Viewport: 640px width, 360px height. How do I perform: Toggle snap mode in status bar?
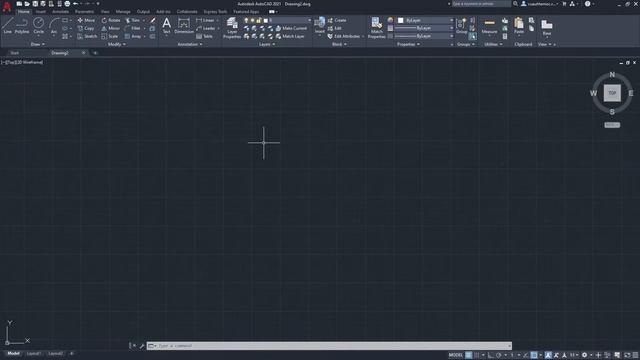[x=476, y=355]
